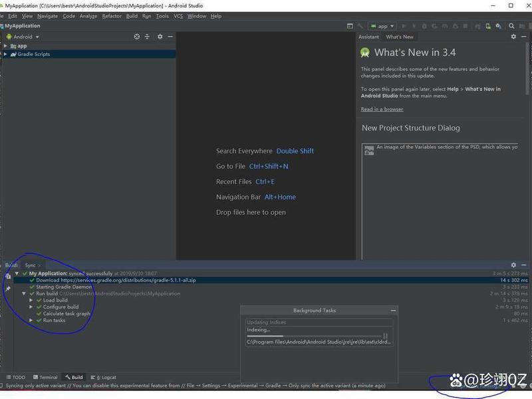
Task: Click Sync Project with Gradle Files icon
Action: tap(477, 26)
